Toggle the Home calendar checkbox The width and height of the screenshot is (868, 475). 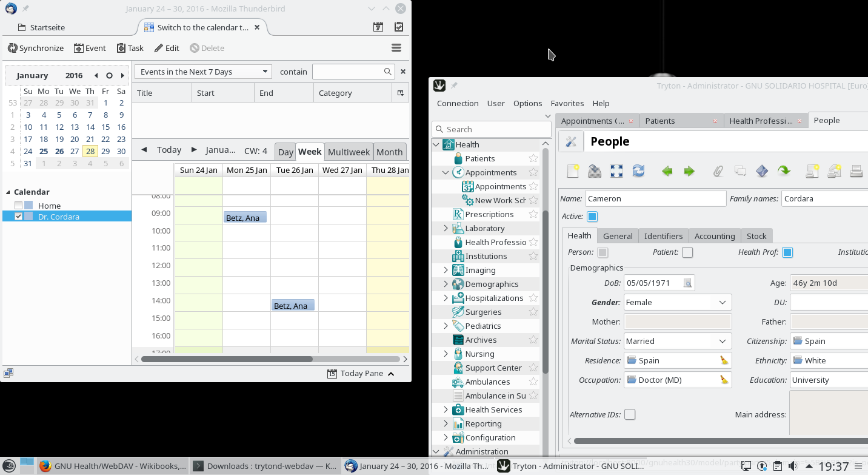pos(19,206)
